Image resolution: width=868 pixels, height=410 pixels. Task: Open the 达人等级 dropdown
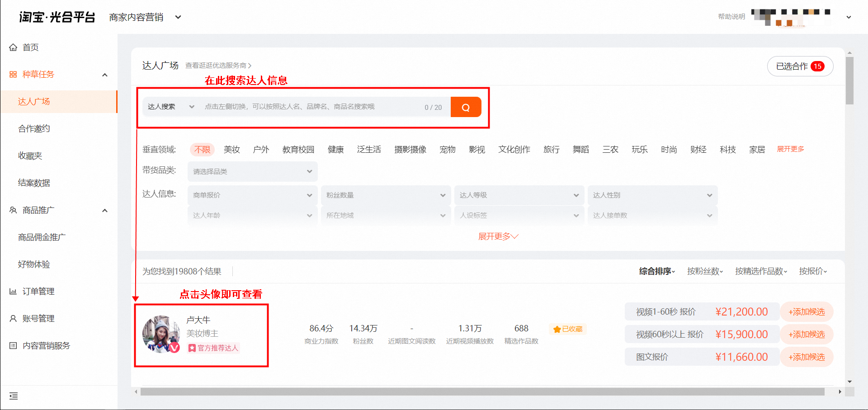(x=519, y=195)
